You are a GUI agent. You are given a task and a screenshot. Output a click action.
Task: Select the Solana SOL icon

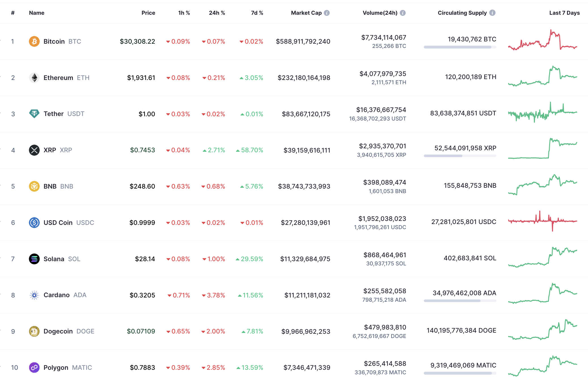(x=34, y=259)
